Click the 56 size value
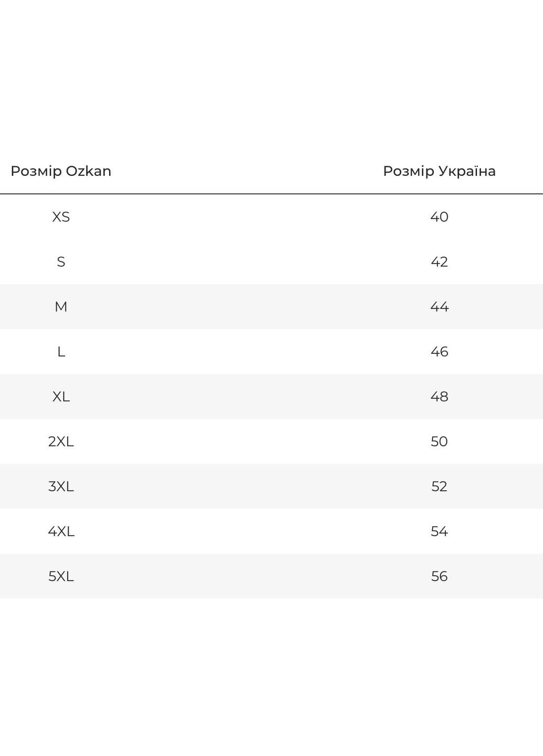 pos(439,576)
